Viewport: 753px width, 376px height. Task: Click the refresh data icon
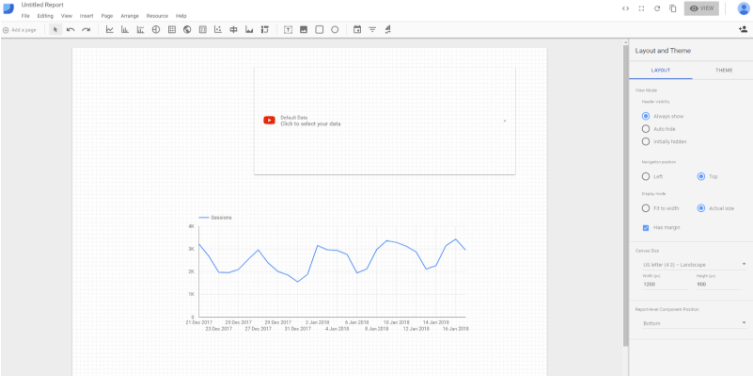point(657,9)
